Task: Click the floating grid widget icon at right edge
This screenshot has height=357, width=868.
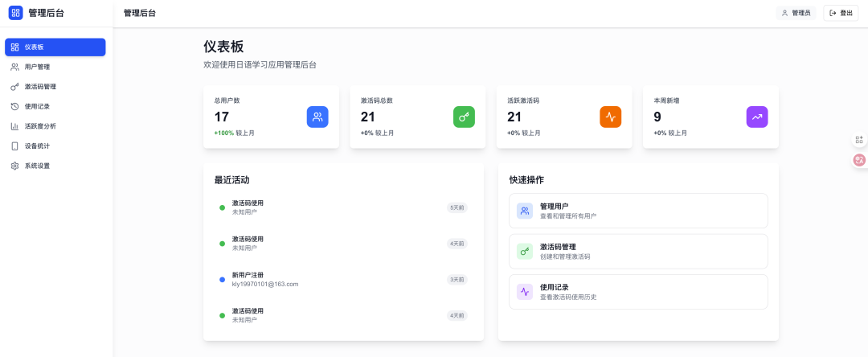Action: [859, 139]
